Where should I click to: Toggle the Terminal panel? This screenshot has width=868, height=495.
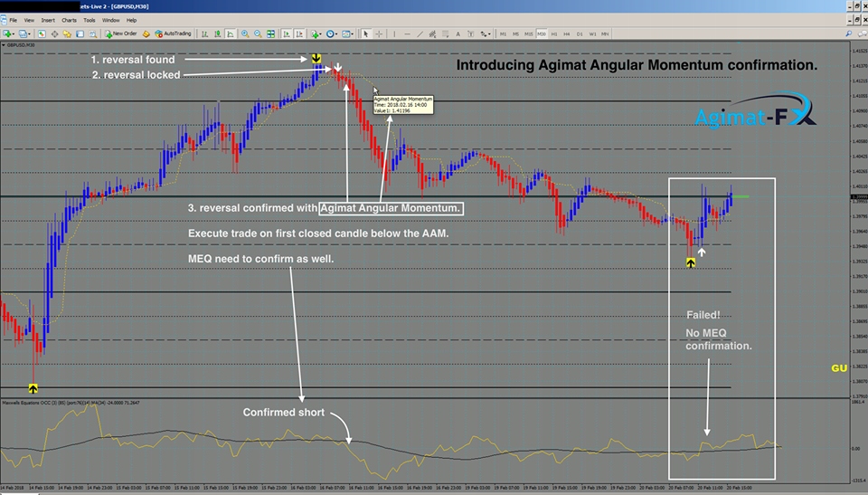(x=80, y=33)
